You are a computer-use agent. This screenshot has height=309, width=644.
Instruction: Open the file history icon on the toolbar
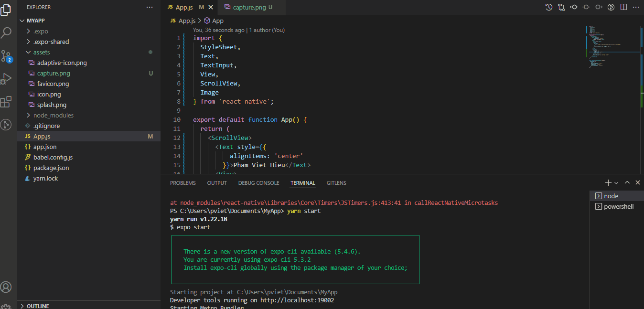[548, 7]
